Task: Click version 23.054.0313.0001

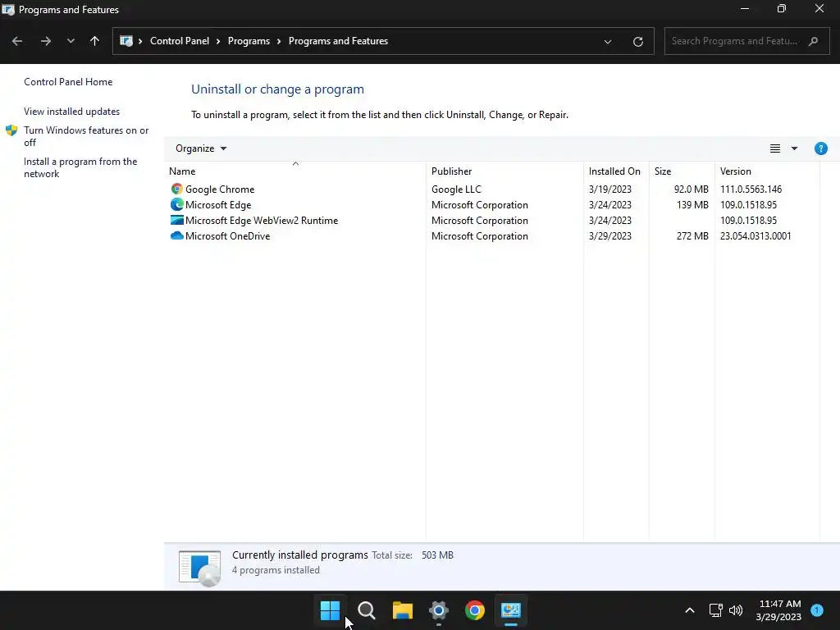Action: 756,235
